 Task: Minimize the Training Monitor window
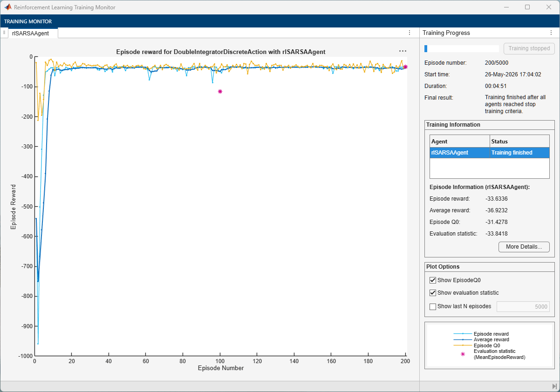[506, 7]
